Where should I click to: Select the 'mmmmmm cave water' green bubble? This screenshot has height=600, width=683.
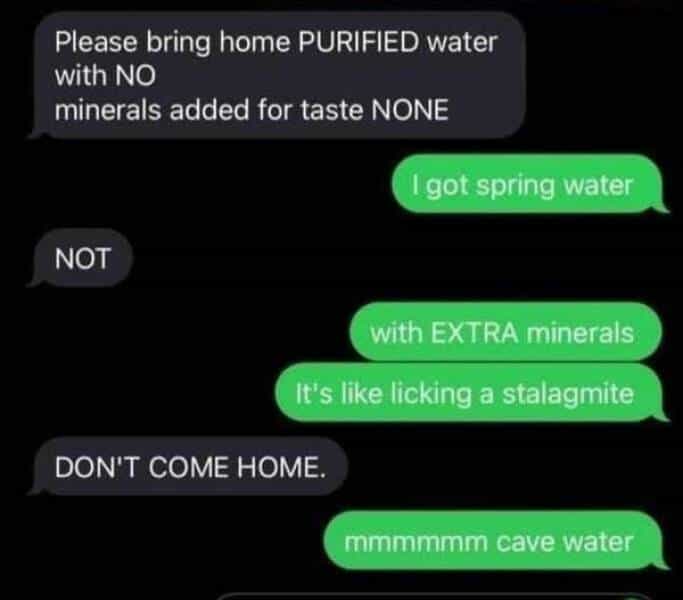pos(493,541)
